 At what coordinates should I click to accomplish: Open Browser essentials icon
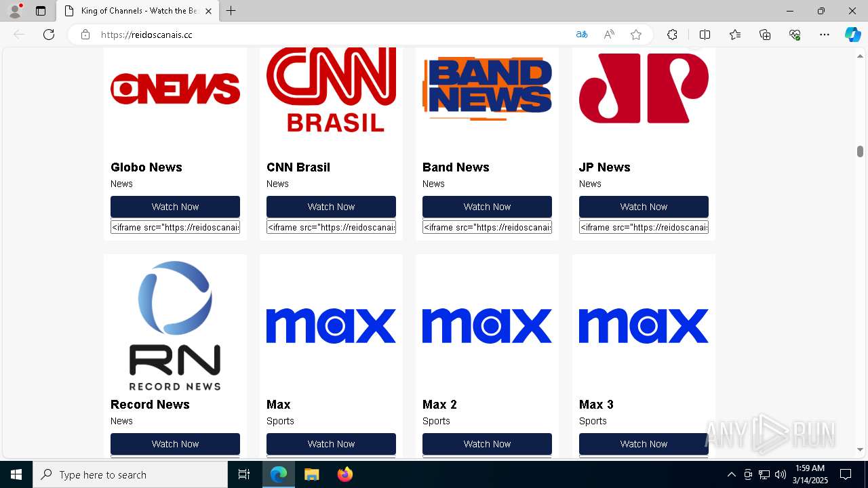795,35
